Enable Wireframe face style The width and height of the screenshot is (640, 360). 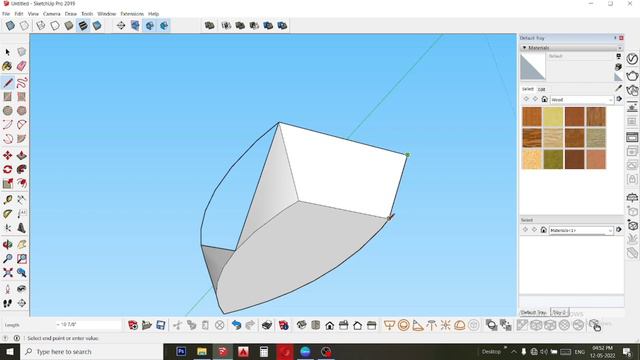tap(40, 26)
